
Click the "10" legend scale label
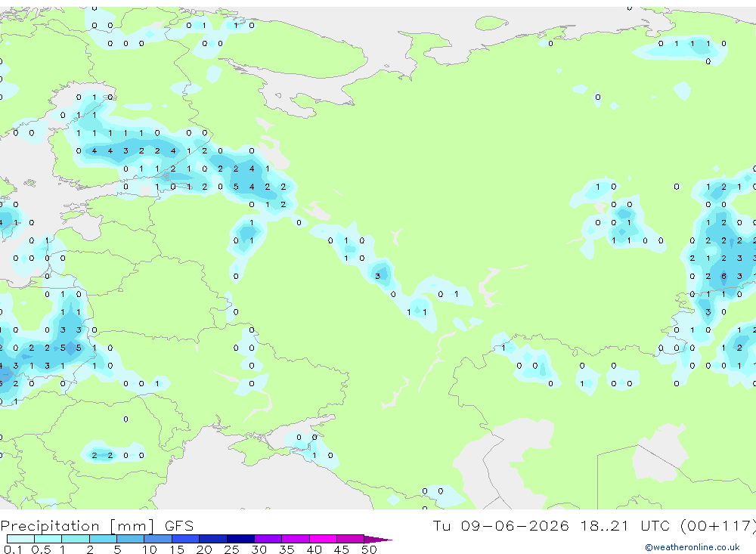click(x=149, y=549)
